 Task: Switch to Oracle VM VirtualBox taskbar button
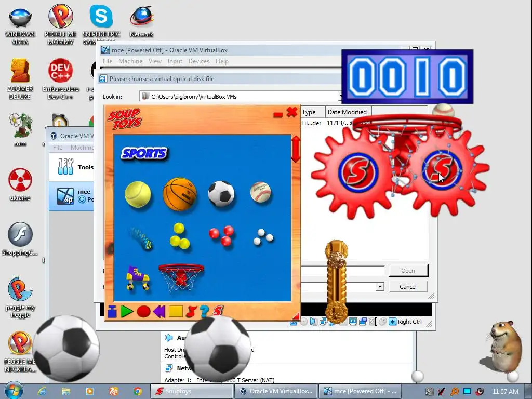275,391
